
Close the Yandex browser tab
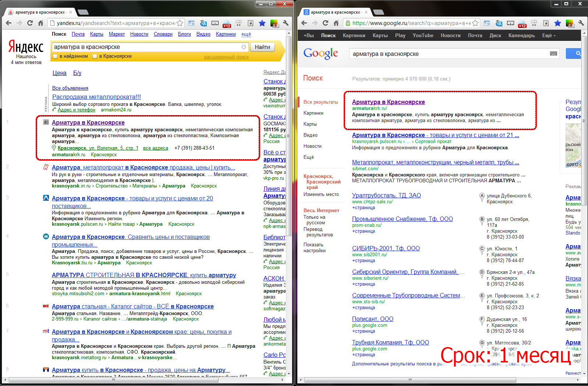(x=70, y=12)
